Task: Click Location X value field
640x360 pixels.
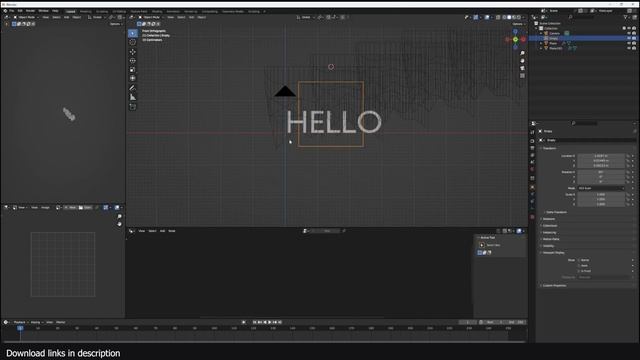Action: click(x=601, y=156)
